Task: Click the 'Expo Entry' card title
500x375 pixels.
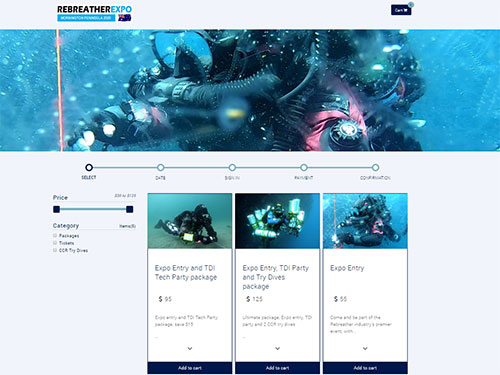Action: (347, 268)
